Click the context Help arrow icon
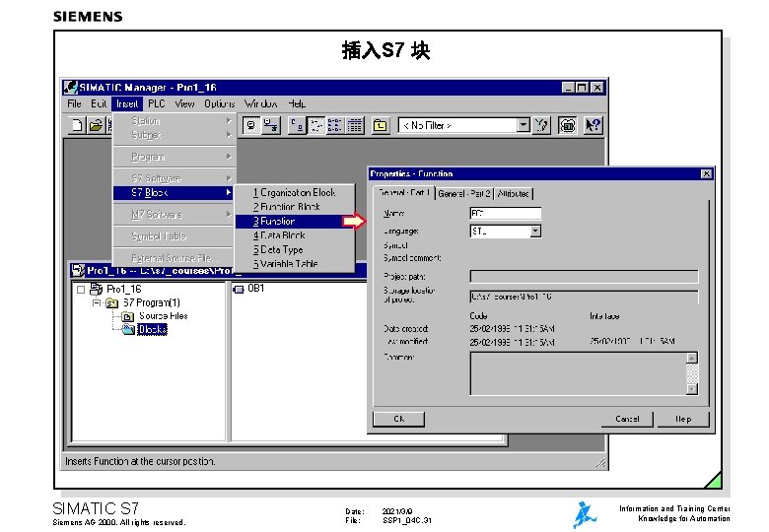The image size is (769, 532). click(x=593, y=125)
